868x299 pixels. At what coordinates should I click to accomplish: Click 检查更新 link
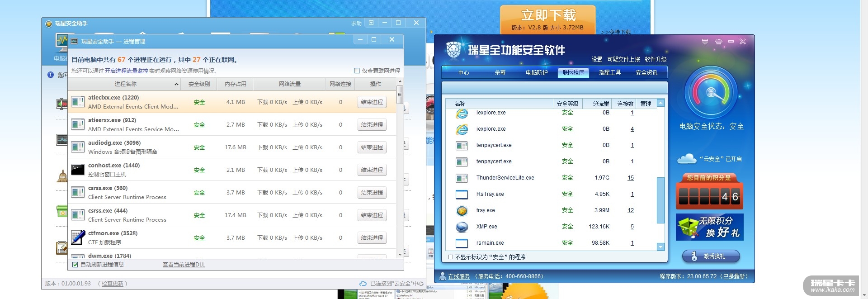[x=113, y=284]
